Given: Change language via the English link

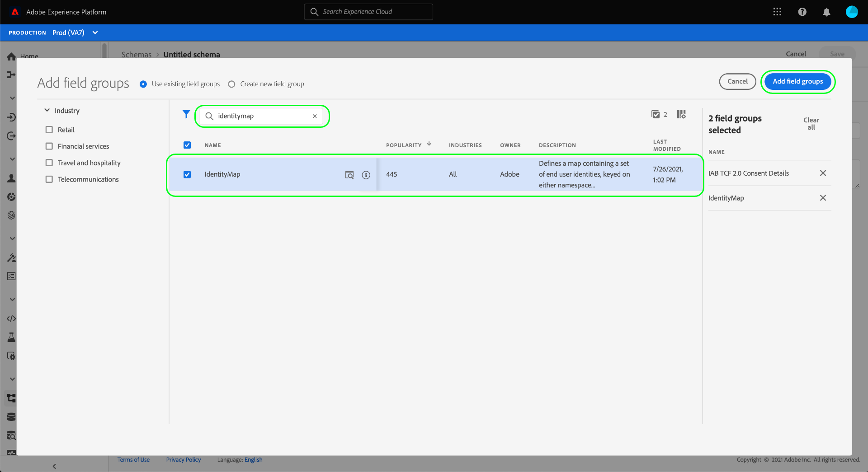Looking at the screenshot, I should point(253,460).
